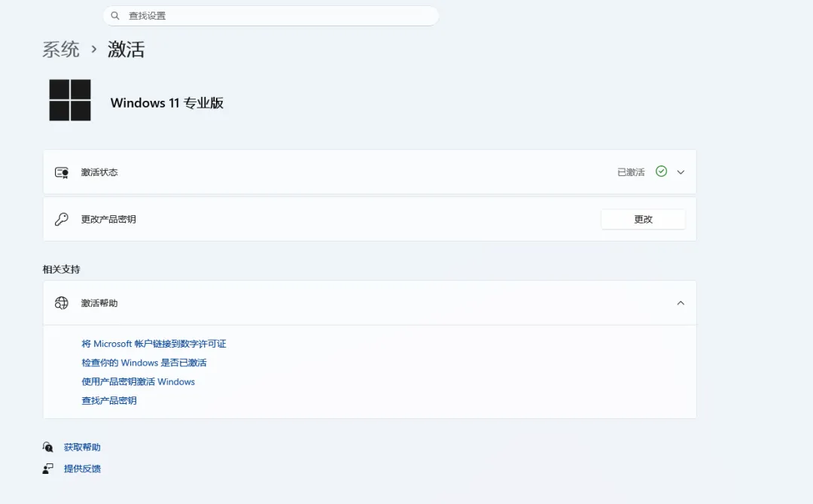Click the 激活状态 certificate icon

tap(62, 172)
